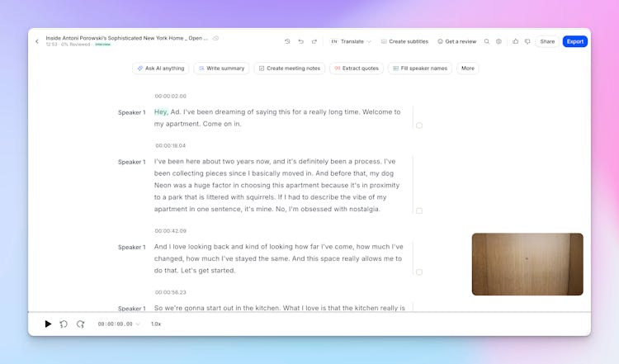619x364 pixels.
Task: Give thumbs down feedback
Action: click(527, 41)
